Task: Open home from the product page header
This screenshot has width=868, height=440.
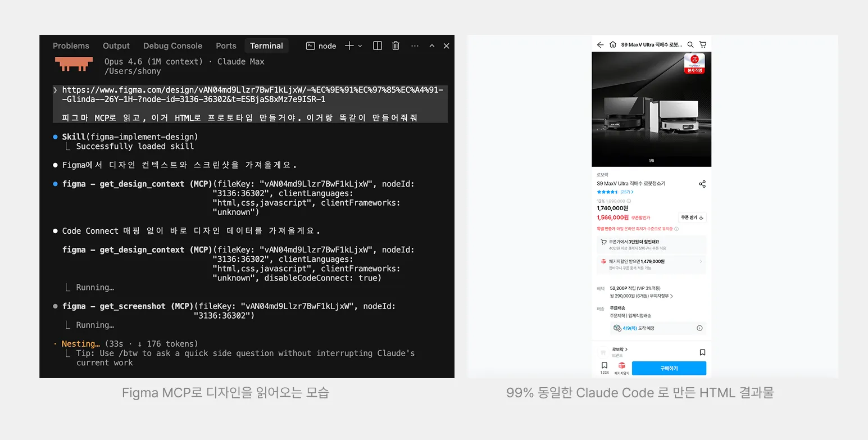Action: [x=612, y=44]
